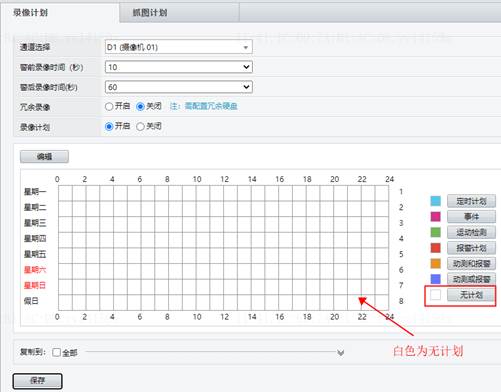Turn on 冗余录像 with 开启 radio
Image resolution: width=501 pixels, height=392 pixels.
coord(109,107)
